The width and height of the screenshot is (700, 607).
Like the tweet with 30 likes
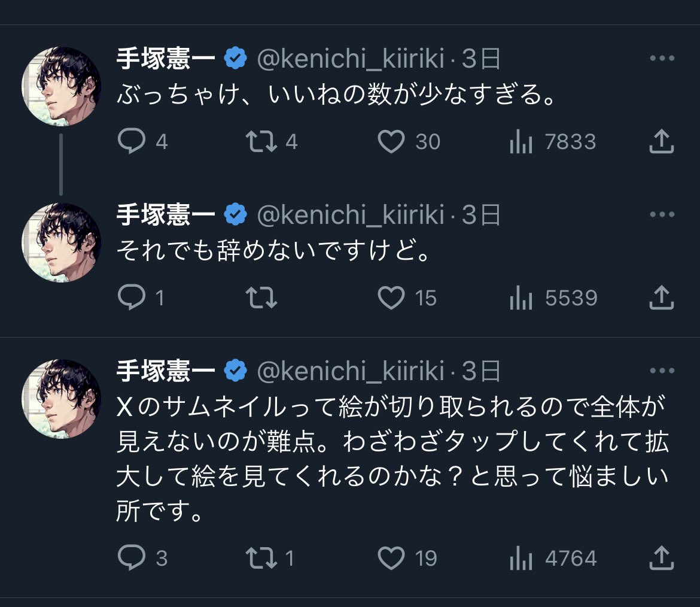[x=392, y=142]
